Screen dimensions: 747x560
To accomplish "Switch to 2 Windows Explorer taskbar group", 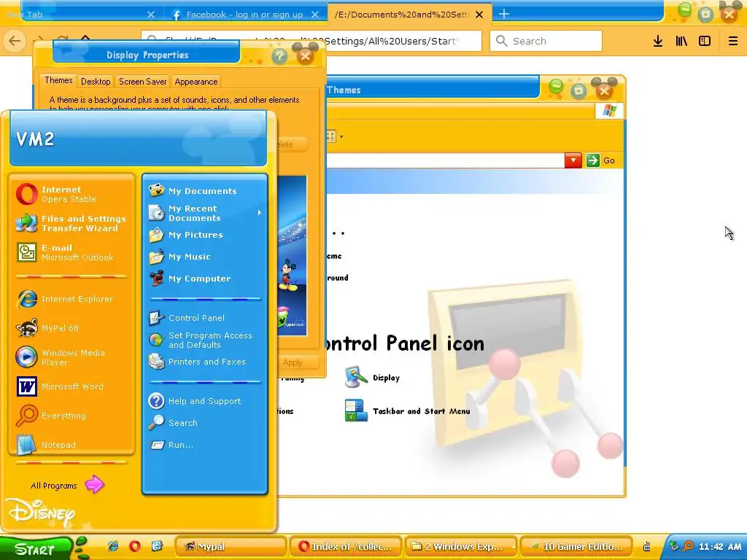I will pyautogui.click(x=461, y=546).
